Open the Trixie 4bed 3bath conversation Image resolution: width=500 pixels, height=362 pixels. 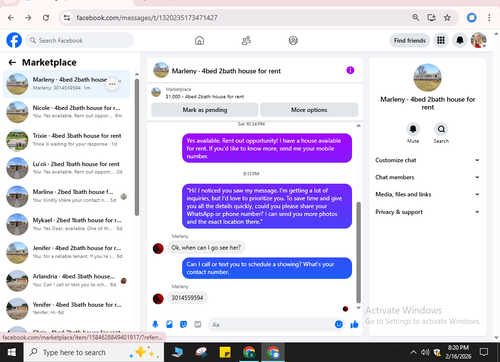pyautogui.click(x=67, y=140)
